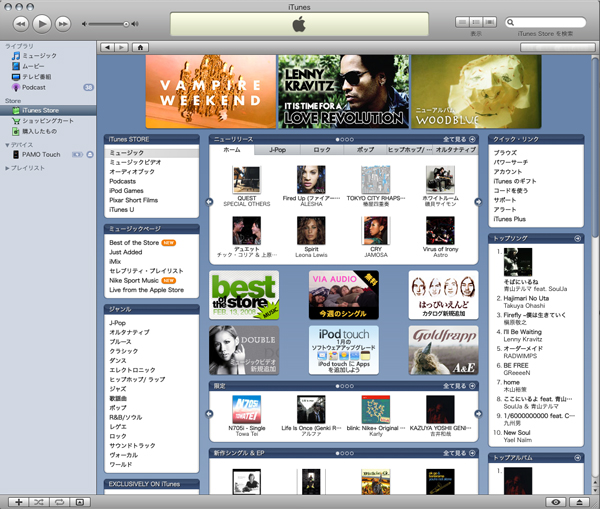This screenshot has width=600, height=509.
Task: Click the volume max speaker icon
Action: coord(135,24)
